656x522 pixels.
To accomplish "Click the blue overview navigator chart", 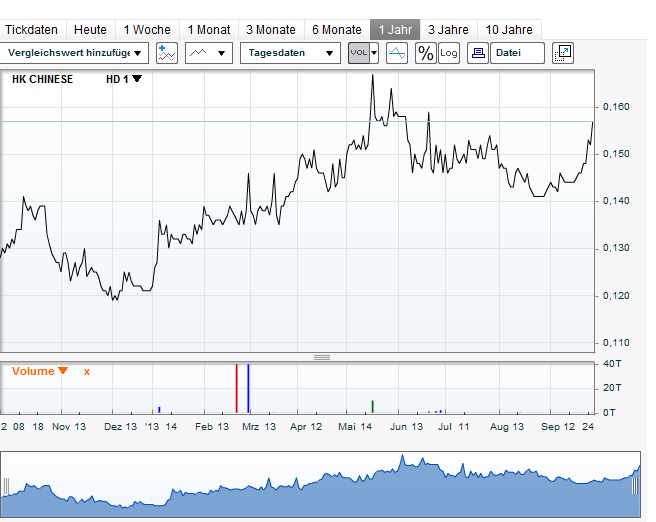I will (320, 485).
